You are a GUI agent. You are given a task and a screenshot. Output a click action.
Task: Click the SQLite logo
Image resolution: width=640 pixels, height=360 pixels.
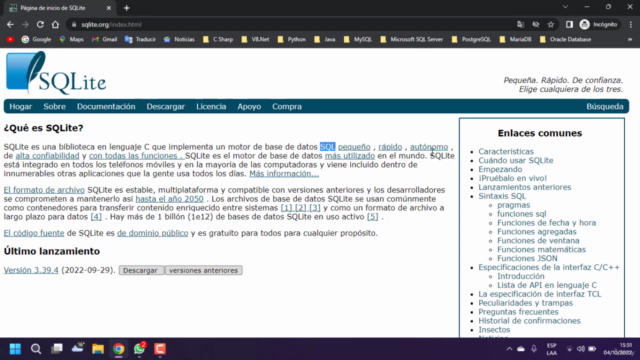click(56, 72)
